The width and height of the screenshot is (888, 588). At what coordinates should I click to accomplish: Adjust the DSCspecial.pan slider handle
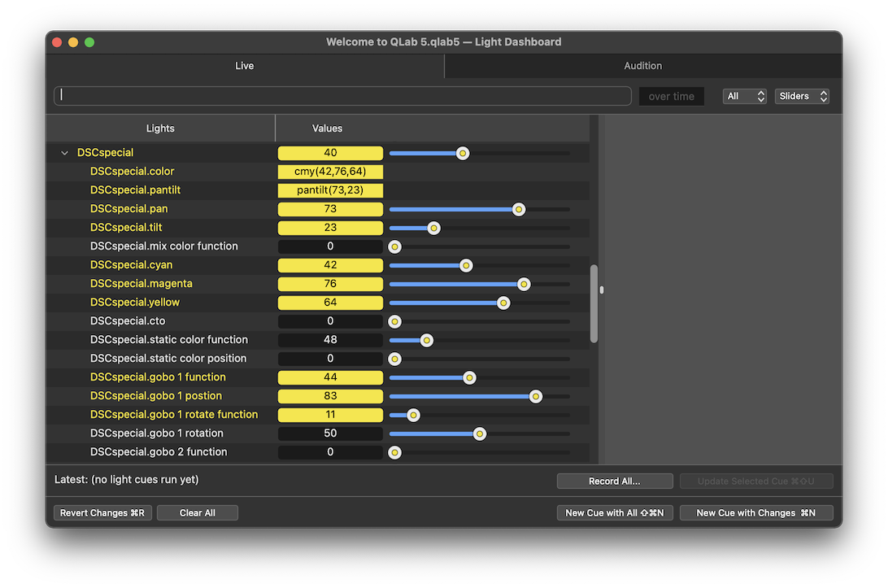(x=519, y=209)
